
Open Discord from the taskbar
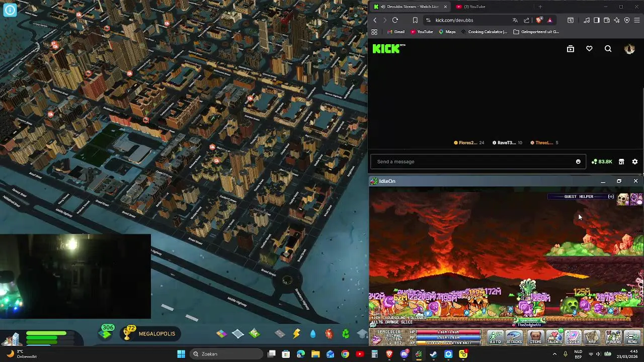(404, 354)
